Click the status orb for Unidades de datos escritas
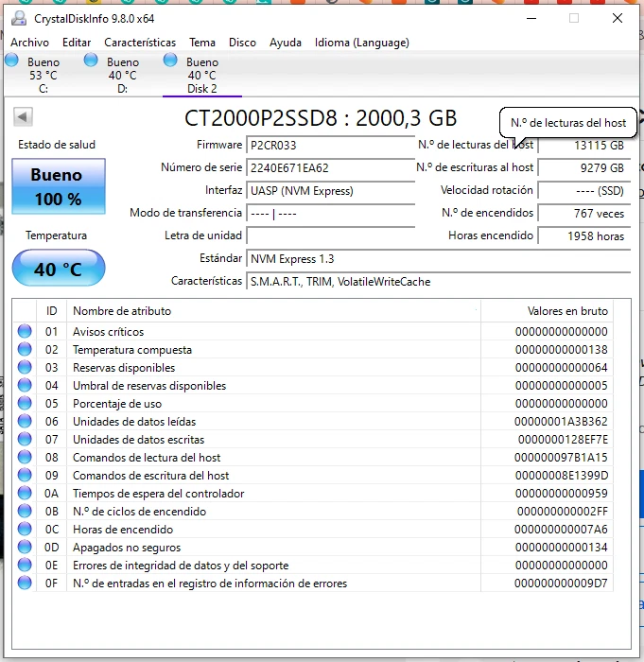644x662 pixels. (x=25, y=439)
